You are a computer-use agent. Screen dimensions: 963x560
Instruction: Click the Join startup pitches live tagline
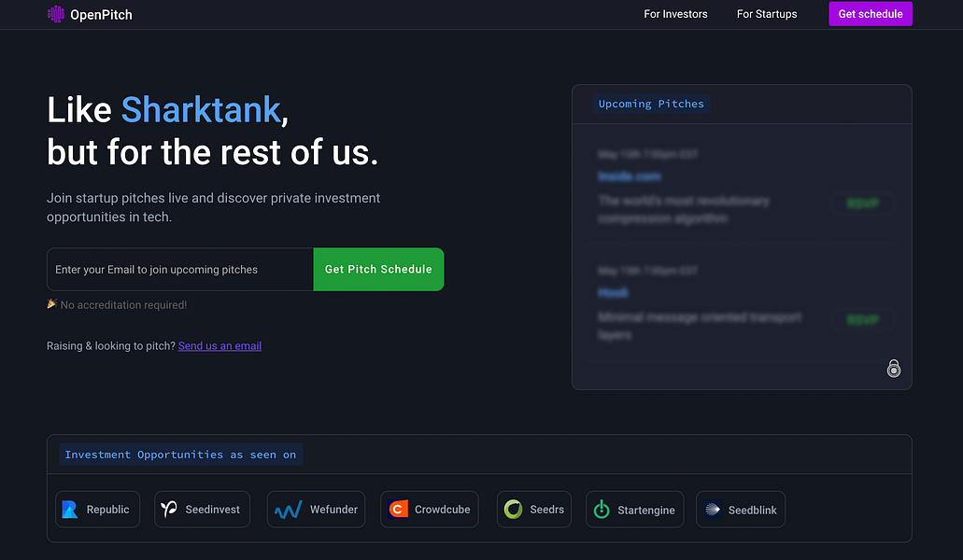(213, 207)
